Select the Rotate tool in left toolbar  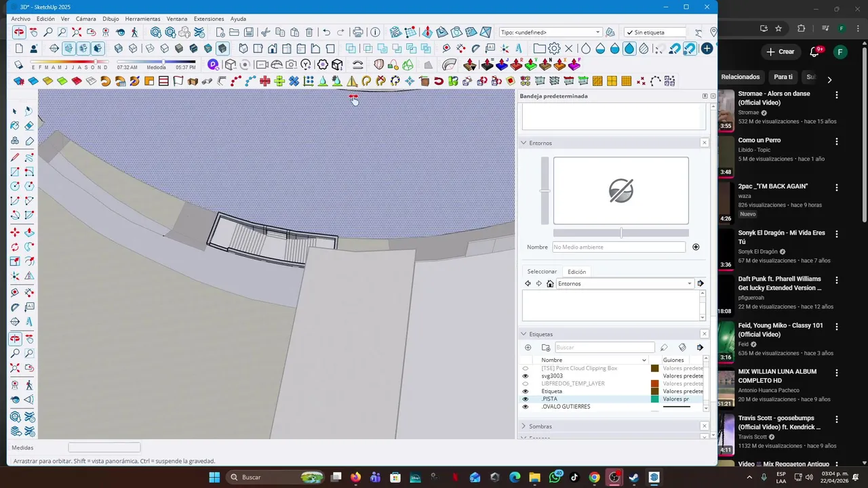coord(15,247)
